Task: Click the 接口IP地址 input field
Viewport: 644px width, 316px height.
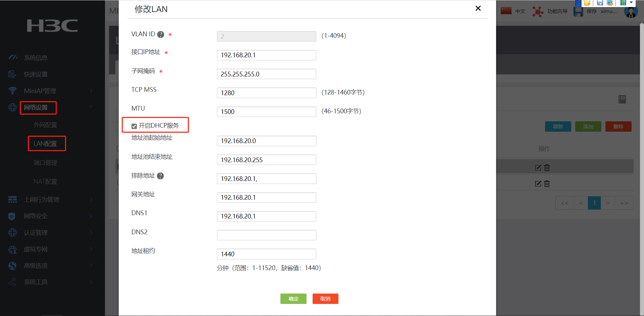Action: pyautogui.click(x=267, y=55)
